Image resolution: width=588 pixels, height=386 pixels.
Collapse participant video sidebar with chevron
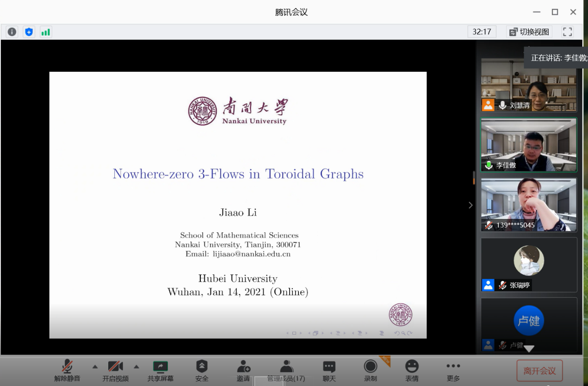tap(470, 205)
